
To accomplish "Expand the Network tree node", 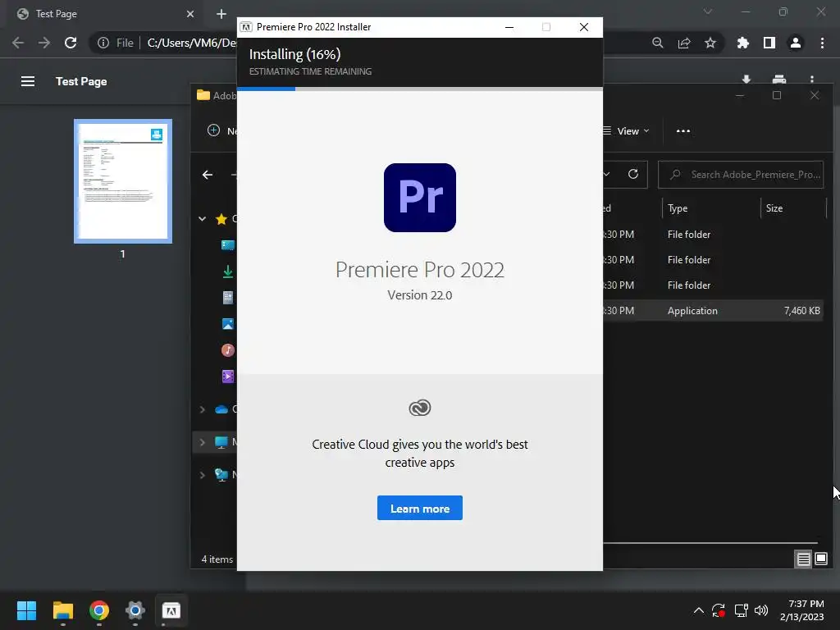I will point(202,475).
